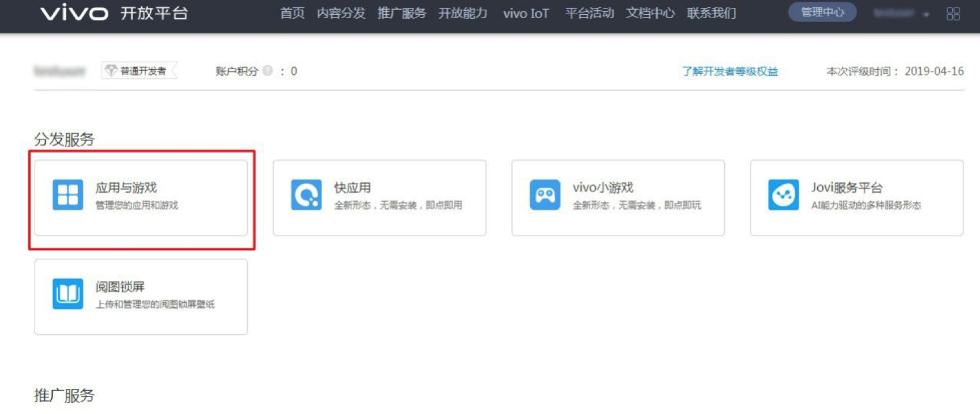The width and height of the screenshot is (980, 414).
Task: Open the Jovi服务平台 service card
Action: [x=857, y=198]
